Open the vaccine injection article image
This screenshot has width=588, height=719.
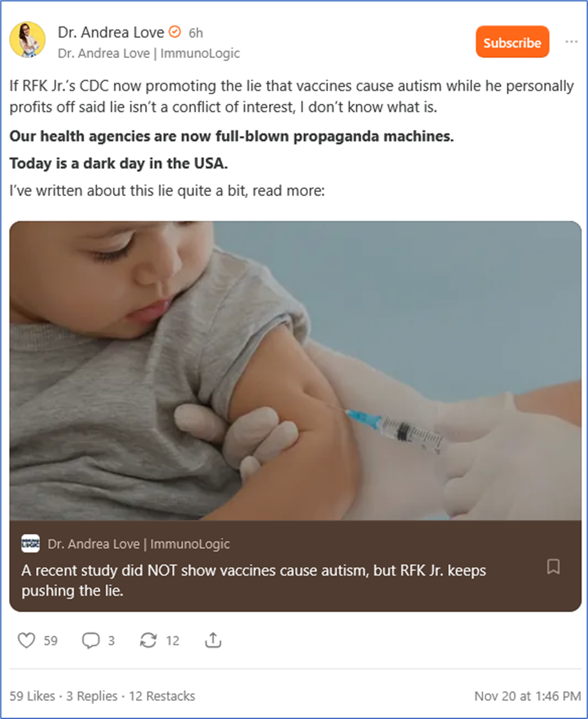[295, 371]
